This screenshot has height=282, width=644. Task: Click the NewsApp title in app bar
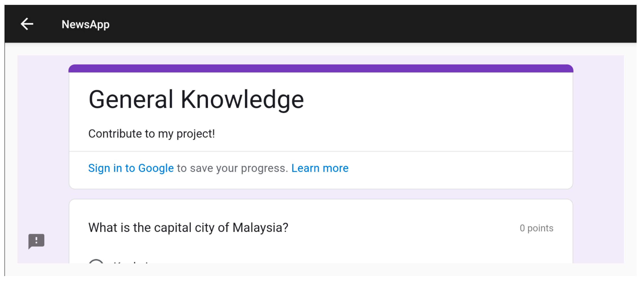pos(86,25)
